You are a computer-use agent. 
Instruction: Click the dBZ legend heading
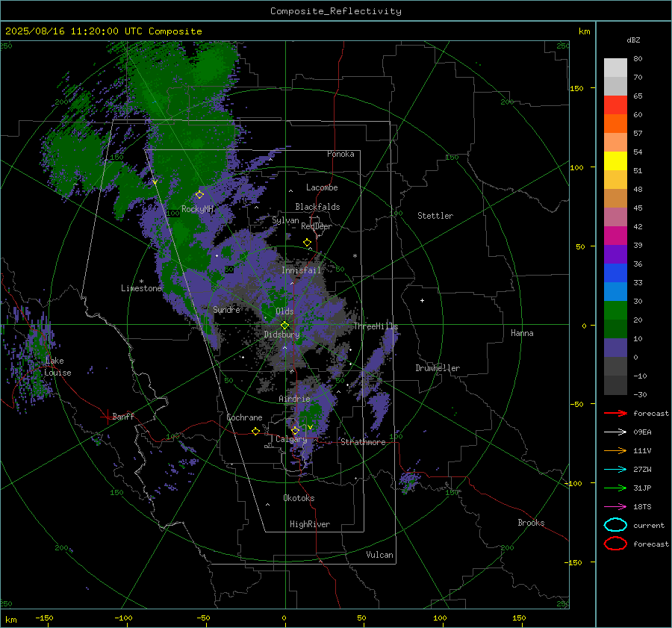(x=633, y=40)
